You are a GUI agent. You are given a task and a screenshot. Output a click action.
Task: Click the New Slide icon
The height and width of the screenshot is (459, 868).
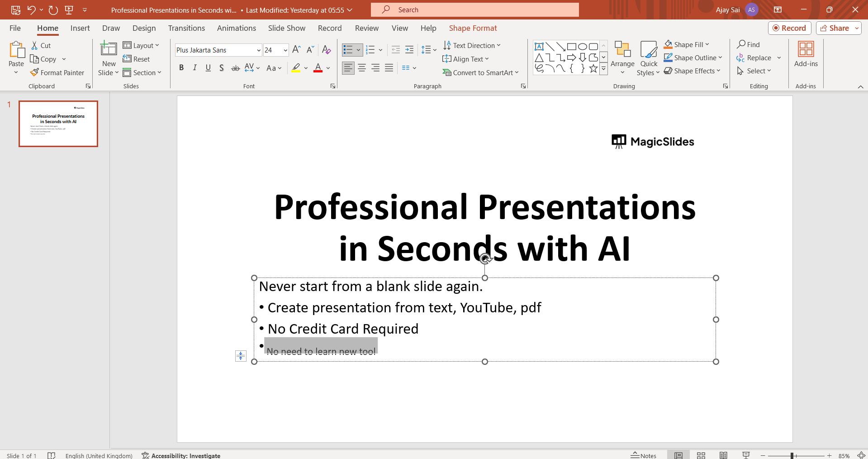pos(109,49)
